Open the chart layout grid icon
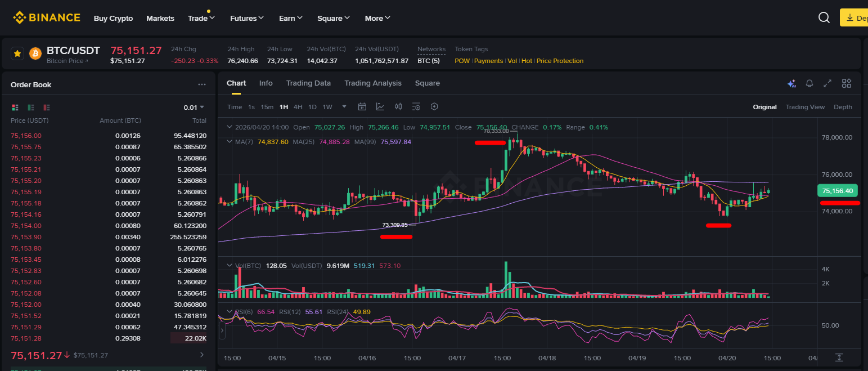Screen dimensions: 868x371 pyautogui.click(x=847, y=83)
